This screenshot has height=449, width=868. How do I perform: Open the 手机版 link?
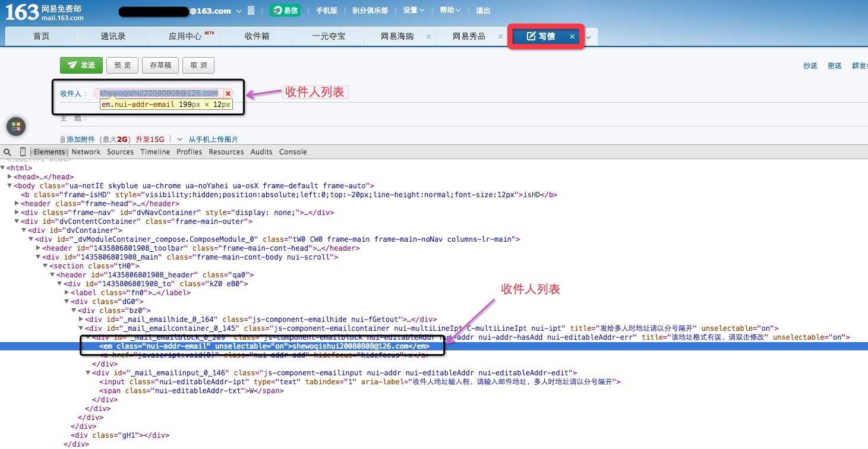pos(327,11)
